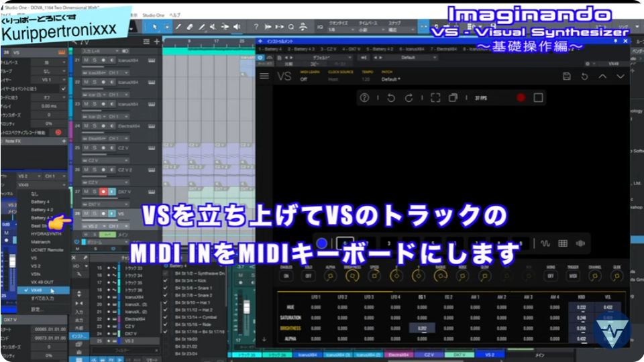Click the redo arrow in VS toolbar
The image size is (644, 362).
(409, 98)
